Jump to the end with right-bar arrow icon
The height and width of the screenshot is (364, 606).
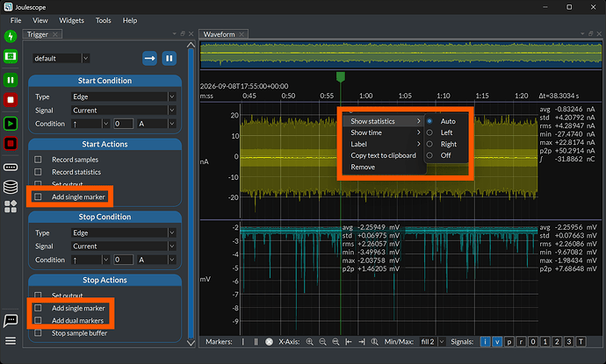pyautogui.click(x=361, y=341)
